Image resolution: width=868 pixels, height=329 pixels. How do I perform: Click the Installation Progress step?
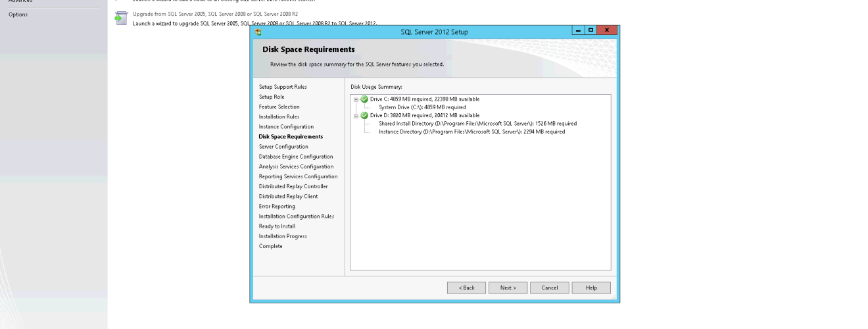(x=283, y=236)
